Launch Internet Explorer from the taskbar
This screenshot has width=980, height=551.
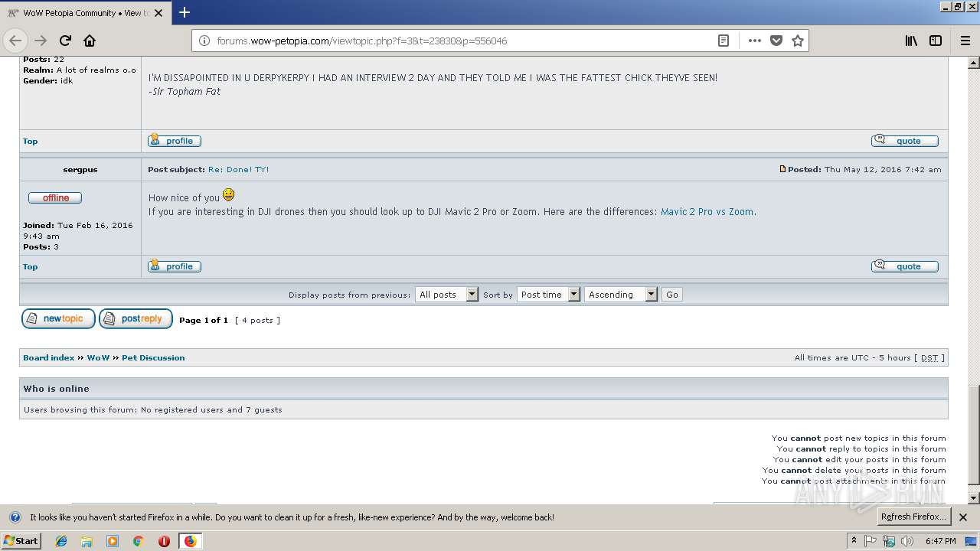coord(61,541)
